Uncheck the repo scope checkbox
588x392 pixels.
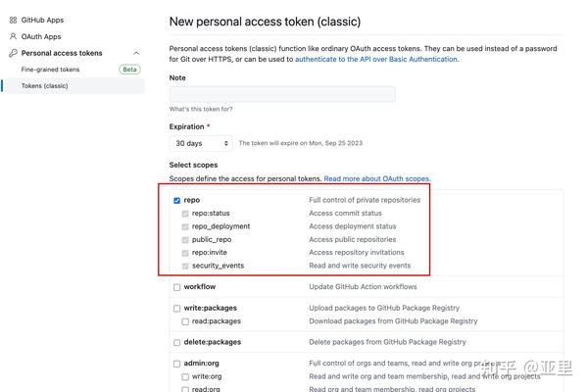tap(177, 201)
